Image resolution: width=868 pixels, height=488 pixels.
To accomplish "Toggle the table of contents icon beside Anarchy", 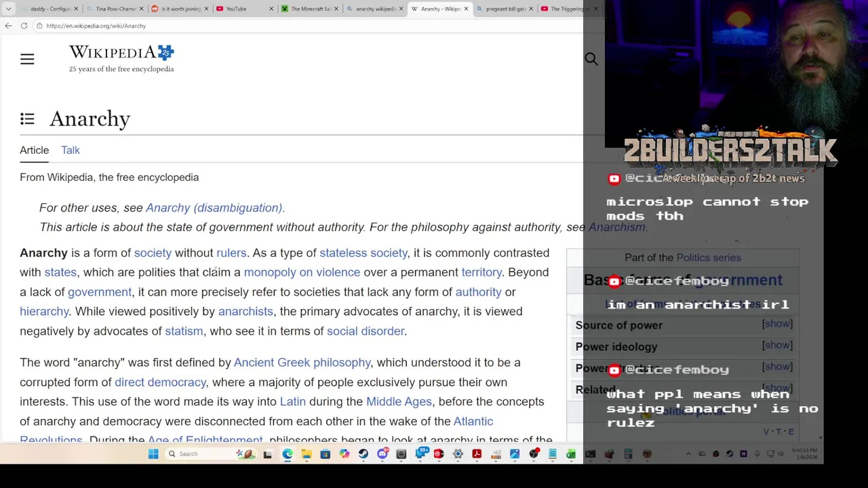I will 27,119.
